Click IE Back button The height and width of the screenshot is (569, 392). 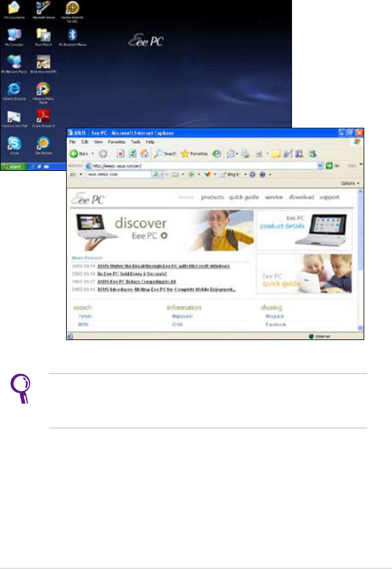[x=79, y=154]
